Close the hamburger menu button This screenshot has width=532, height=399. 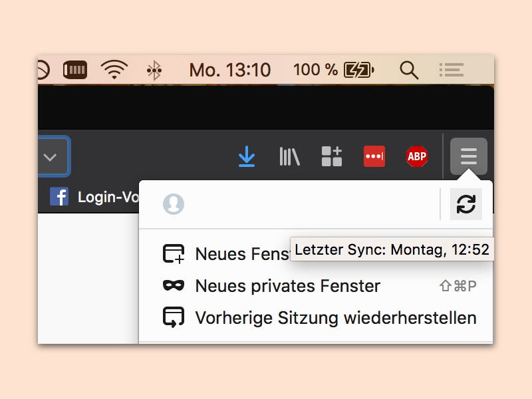point(469,156)
